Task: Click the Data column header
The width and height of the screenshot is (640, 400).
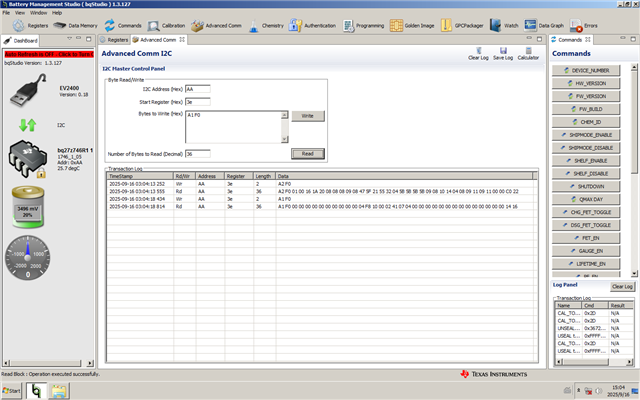Action: (x=404, y=176)
